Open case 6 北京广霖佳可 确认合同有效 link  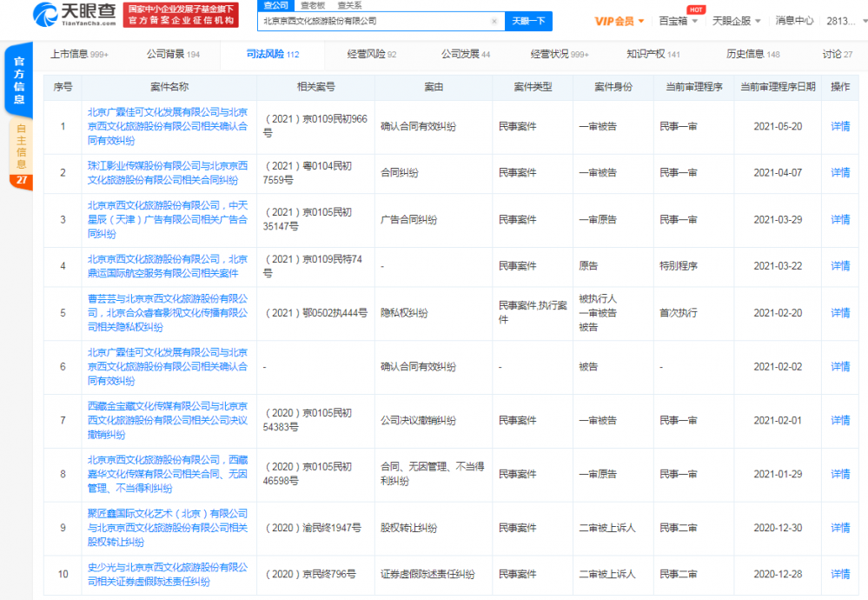tap(168, 367)
